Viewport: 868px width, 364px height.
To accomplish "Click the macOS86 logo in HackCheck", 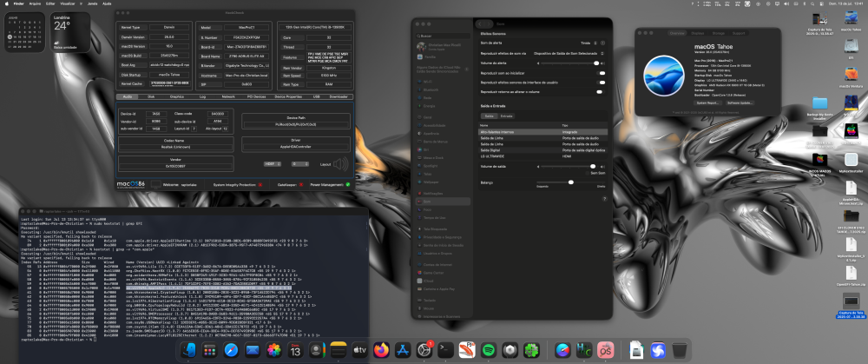I will click(131, 184).
